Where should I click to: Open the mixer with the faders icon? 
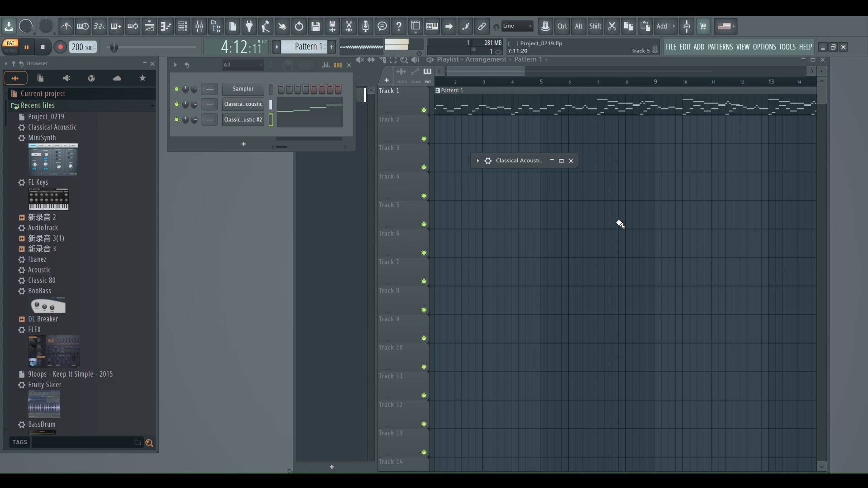pos(199,26)
